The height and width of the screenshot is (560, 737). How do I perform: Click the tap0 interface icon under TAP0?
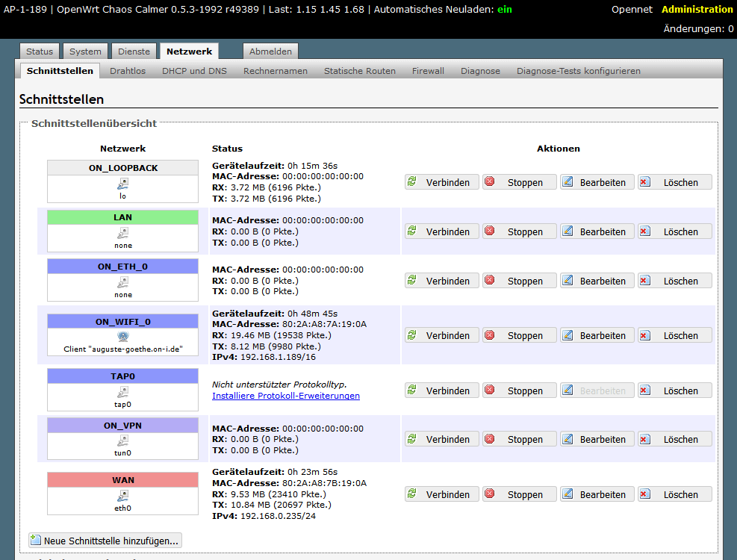123,391
